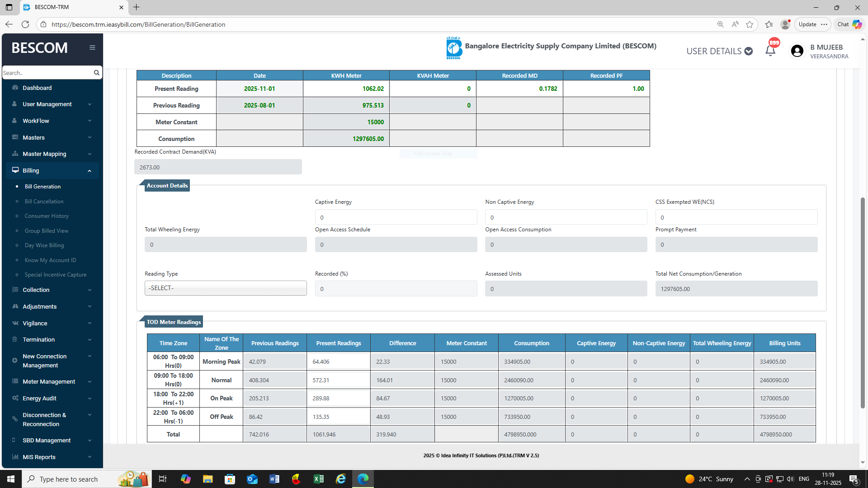Open Consumer History submenu item
The height and width of the screenshot is (488, 868).
(x=47, y=216)
